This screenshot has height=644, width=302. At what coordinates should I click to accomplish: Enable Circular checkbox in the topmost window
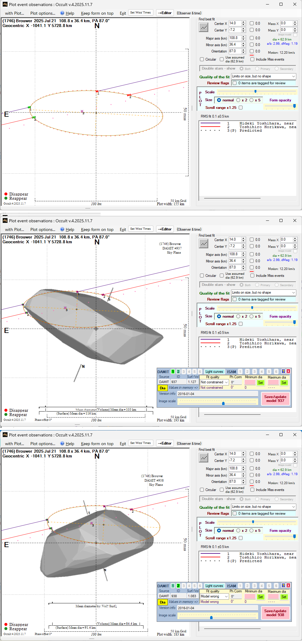pos(202,59)
